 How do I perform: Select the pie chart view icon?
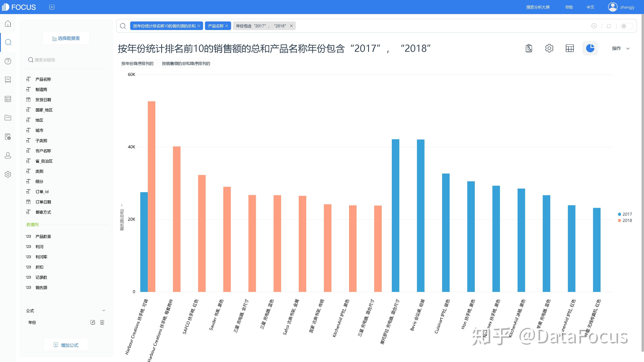click(x=590, y=48)
